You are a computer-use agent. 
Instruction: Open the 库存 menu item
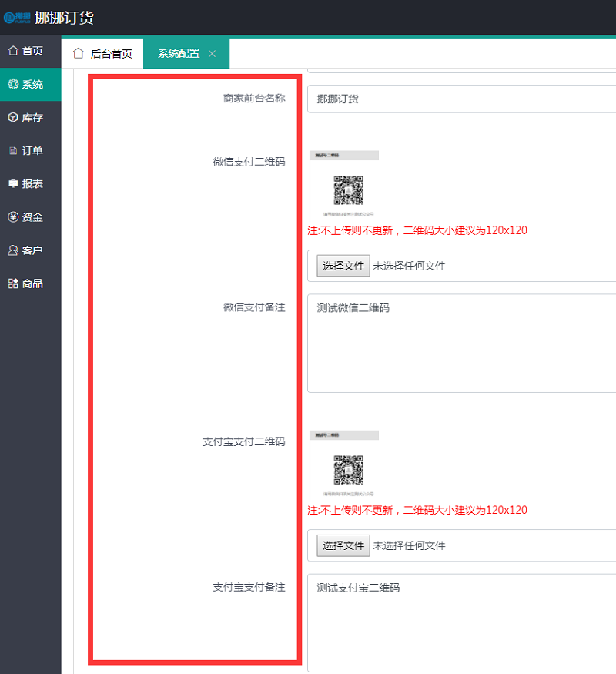click(x=31, y=117)
